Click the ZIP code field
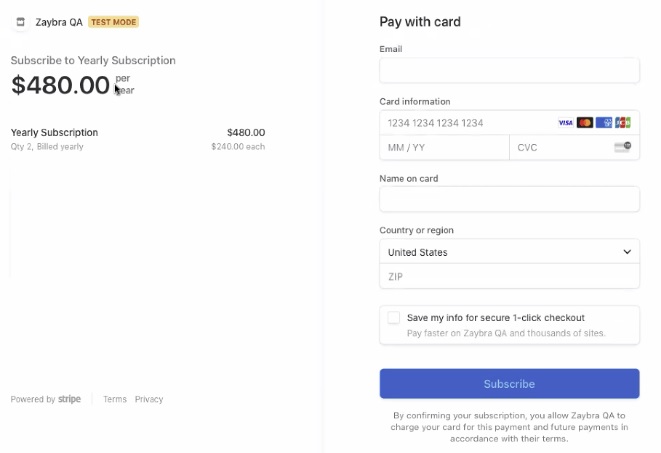Screen dimensions: 661x453 point(509,276)
